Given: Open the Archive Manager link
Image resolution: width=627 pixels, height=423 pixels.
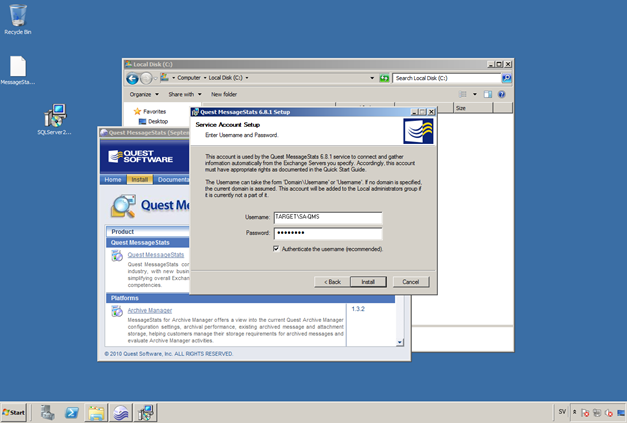Looking at the screenshot, I should tap(150, 310).
